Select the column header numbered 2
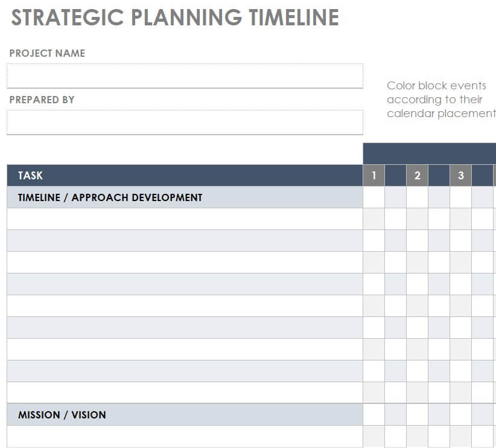 (x=417, y=176)
